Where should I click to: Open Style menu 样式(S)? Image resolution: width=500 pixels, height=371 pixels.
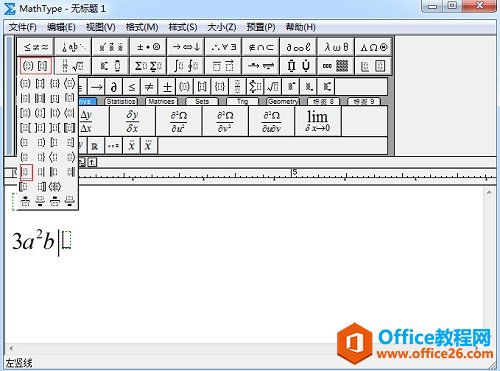(x=183, y=27)
